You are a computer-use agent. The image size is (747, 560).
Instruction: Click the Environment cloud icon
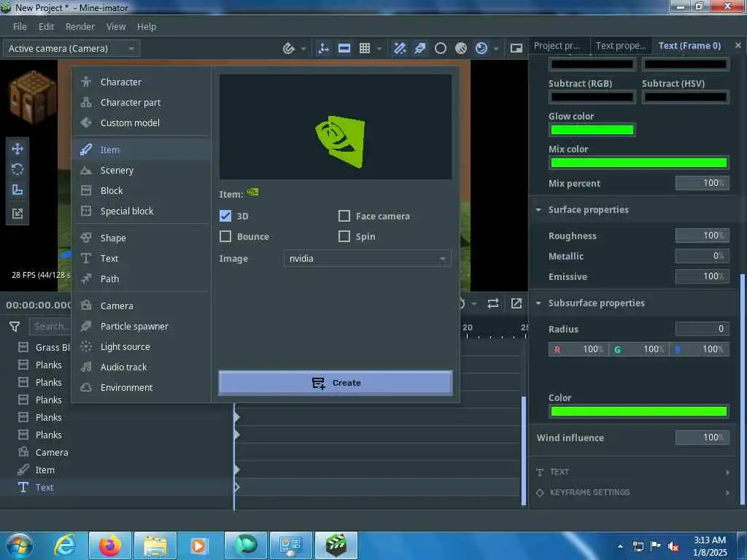click(86, 388)
